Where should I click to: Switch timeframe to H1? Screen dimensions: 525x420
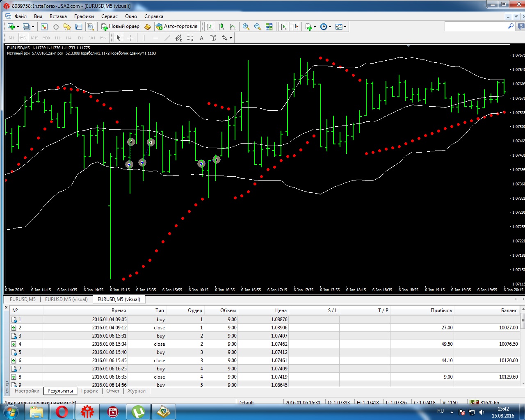tap(57, 38)
